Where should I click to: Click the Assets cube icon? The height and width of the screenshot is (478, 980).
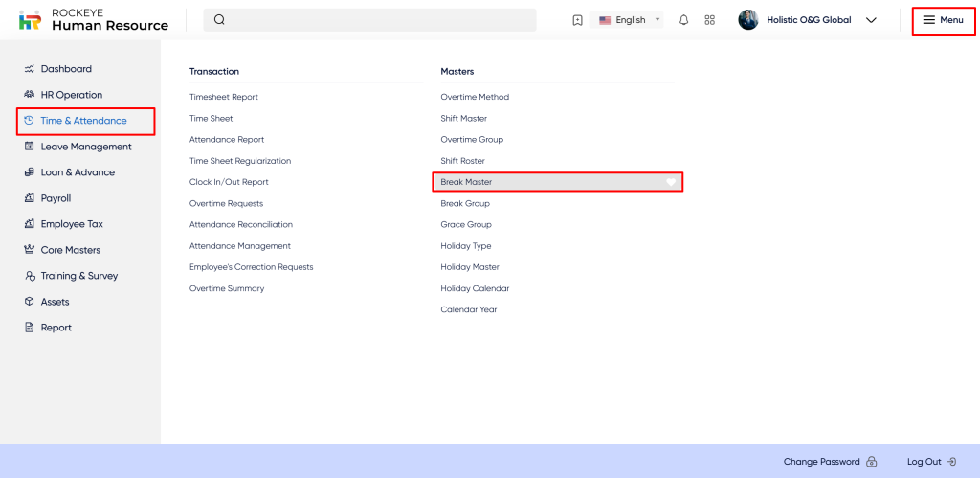[30, 302]
